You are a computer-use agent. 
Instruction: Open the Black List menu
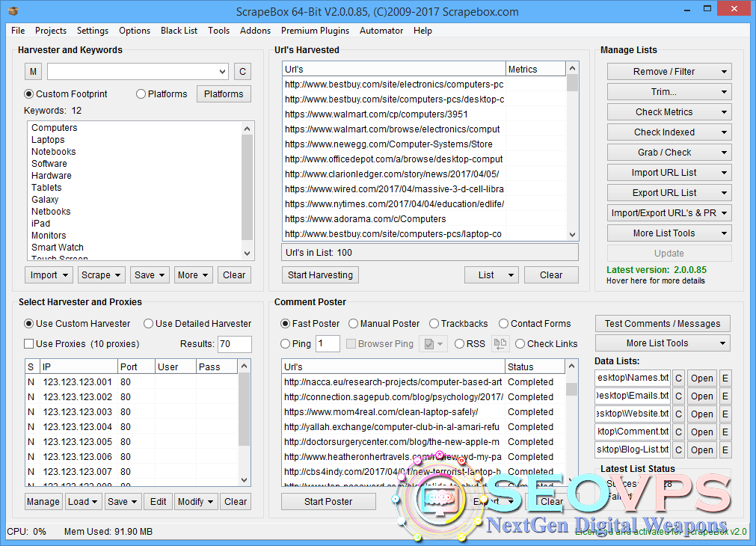pyautogui.click(x=179, y=31)
